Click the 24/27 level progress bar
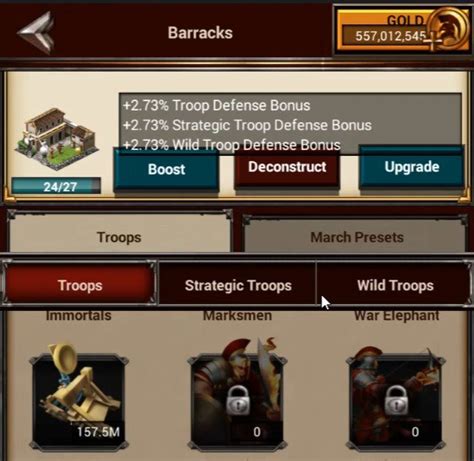 coord(56,186)
